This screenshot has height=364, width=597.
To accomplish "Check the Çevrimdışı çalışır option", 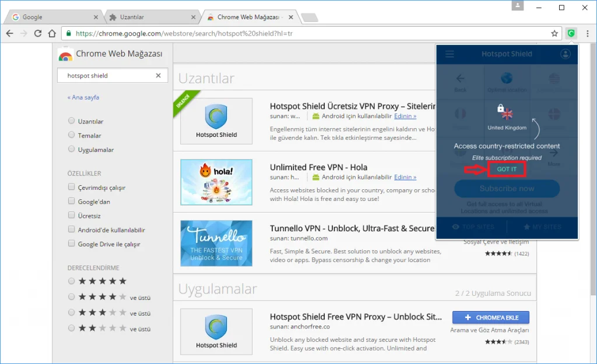I will (x=72, y=188).
